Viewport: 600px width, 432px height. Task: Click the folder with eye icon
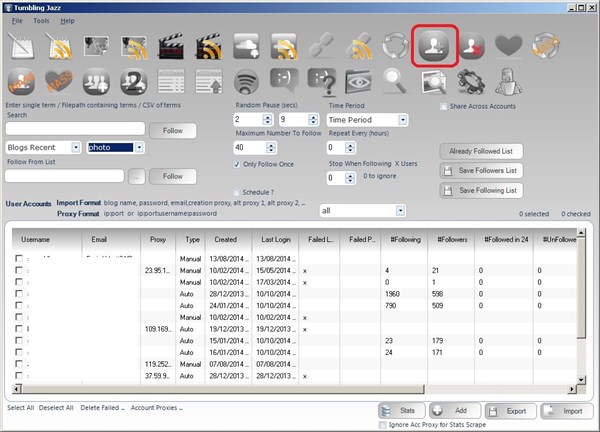click(359, 82)
